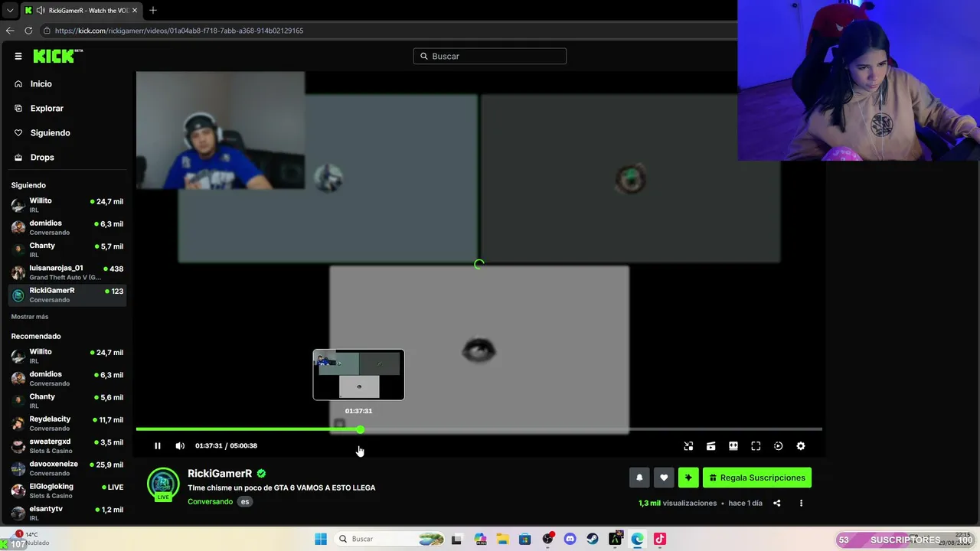Viewport: 980px width, 551px height.
Task: Toggle the heart follow button
Action: 664,478
